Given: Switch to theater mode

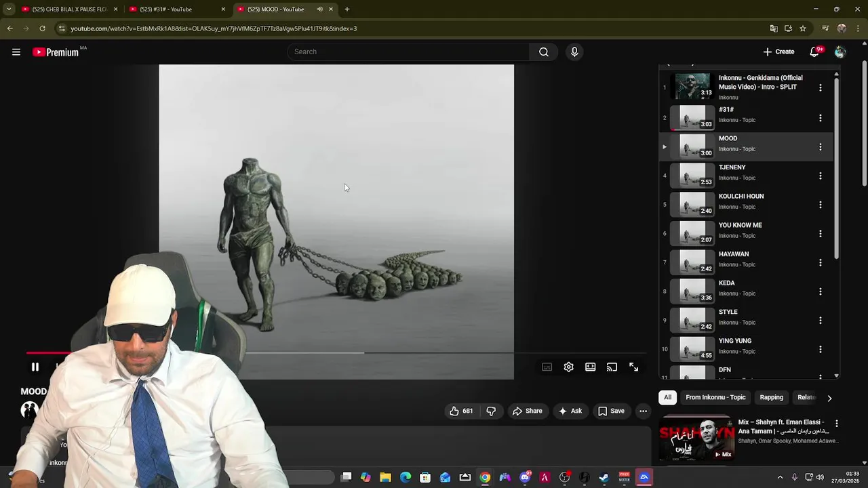Looking at the screenshot, I should click(590, 367).
